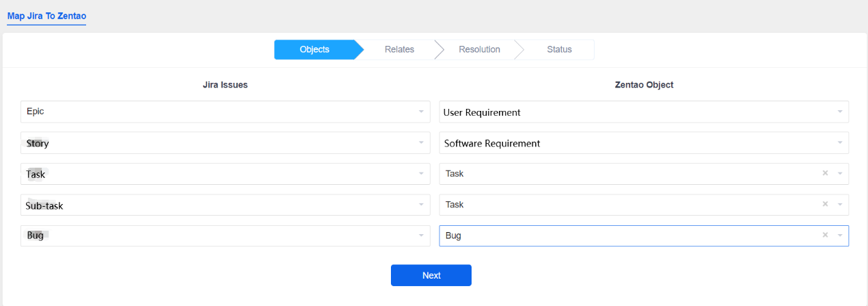
Task: Open the Jira Sub-task dropdown
Action: (x=224, y=205)
